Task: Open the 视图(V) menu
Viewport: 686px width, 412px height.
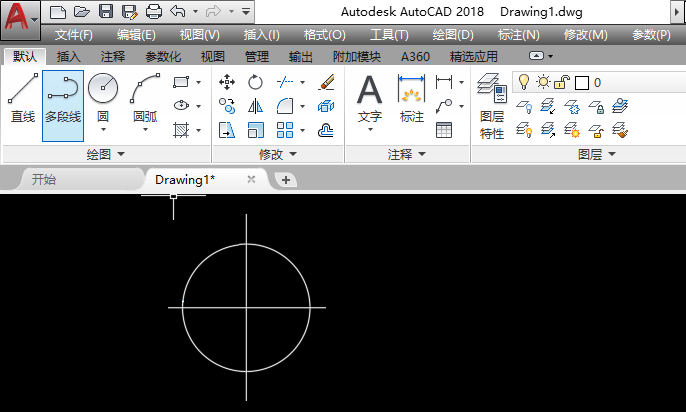Action: (200, 35)
